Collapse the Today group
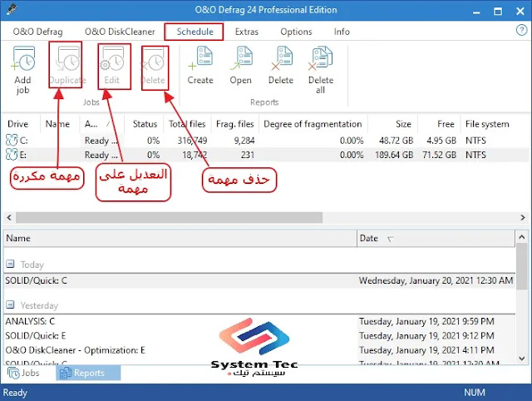Image resolution: width=532 pixels, height=401 pixels. (x=10, y=264)
